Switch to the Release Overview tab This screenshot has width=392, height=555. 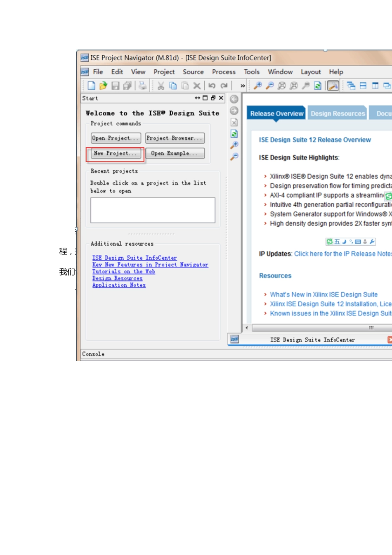pyautogui.click(x=276, y=114)
